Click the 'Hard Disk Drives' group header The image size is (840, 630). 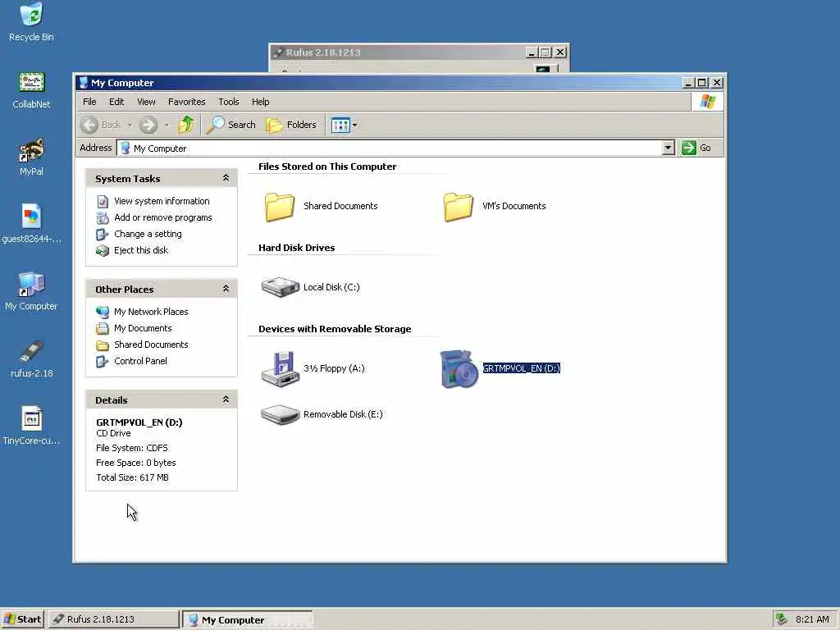(296, 248)
